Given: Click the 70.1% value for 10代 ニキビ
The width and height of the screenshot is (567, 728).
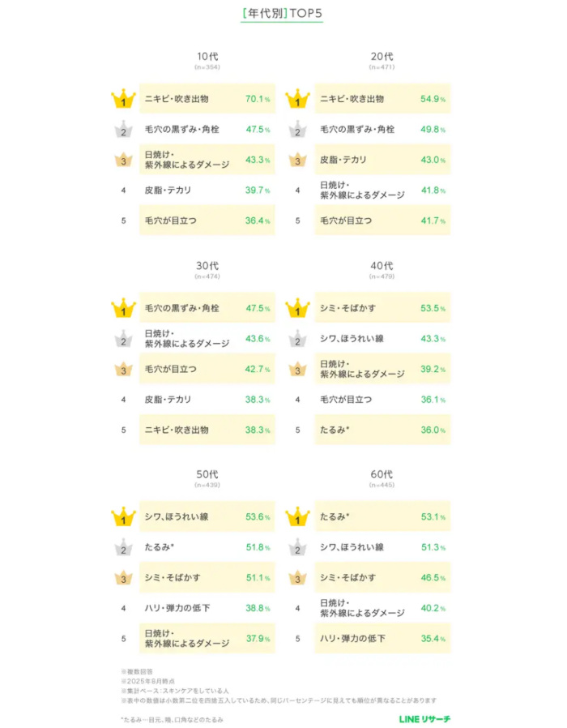Looking at the screenshot, I should coord(256,99).
